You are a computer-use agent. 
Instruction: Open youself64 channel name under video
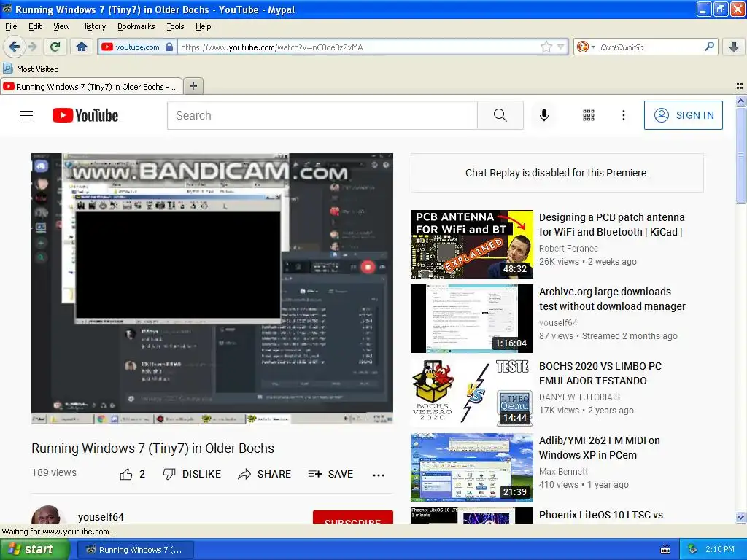pos(101,517)
